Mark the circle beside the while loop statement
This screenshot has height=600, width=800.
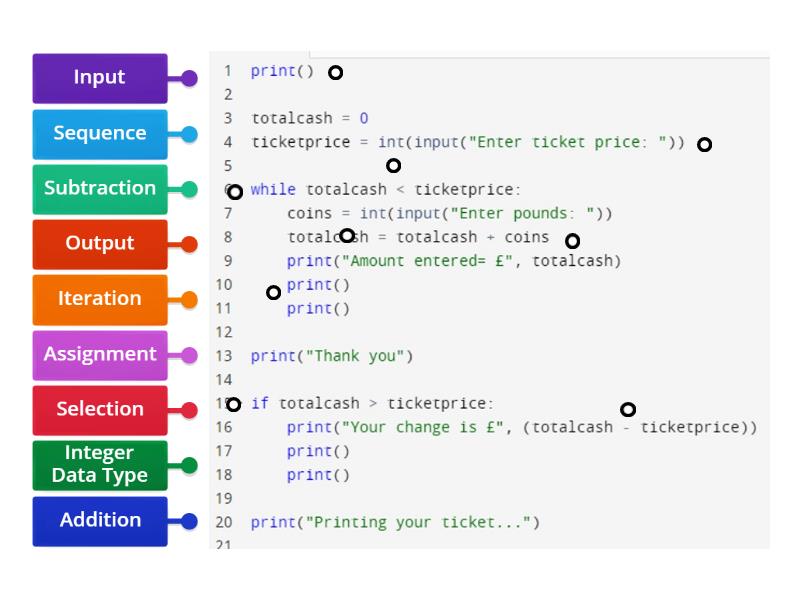pyautogui.click(x=234, y=189)
